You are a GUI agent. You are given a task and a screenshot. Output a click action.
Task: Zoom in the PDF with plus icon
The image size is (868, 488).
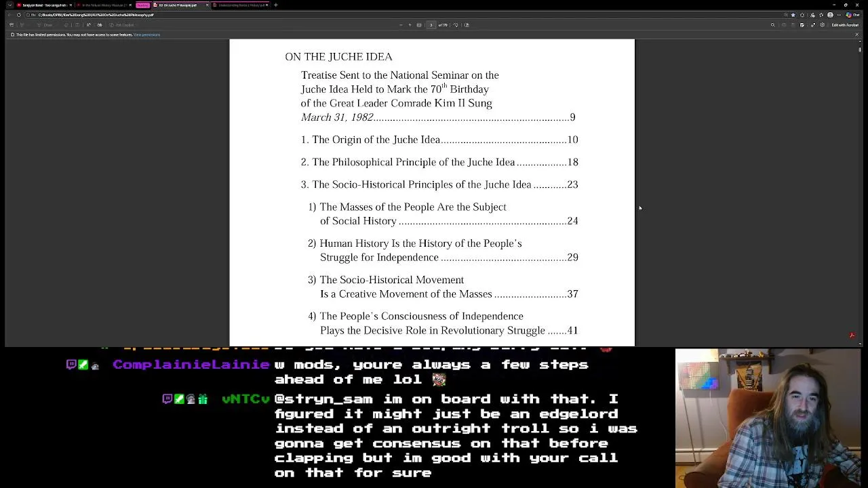[x=410, y=25]
